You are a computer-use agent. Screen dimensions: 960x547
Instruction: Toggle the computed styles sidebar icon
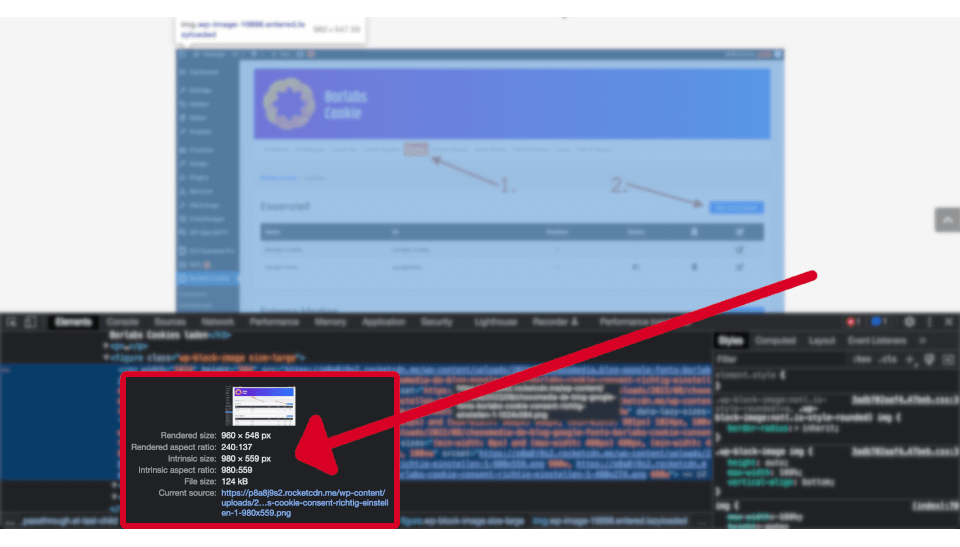point(948,360)
